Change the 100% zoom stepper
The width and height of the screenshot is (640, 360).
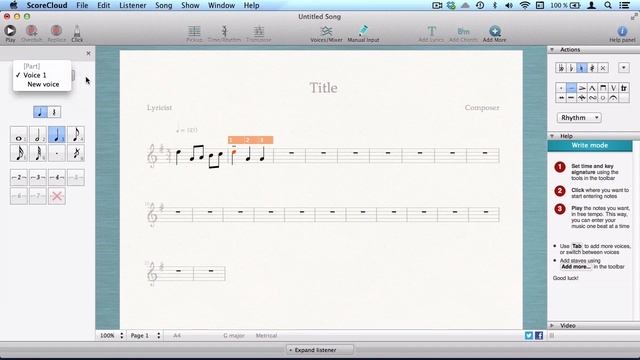pos(122,336)
